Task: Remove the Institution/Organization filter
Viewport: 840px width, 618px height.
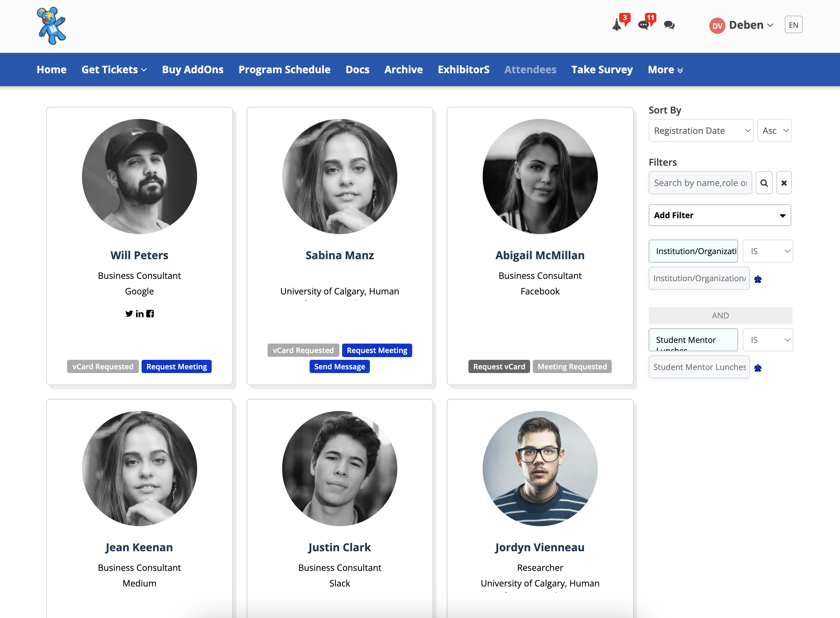Action: pyautogui.click(x=758, y=279)
